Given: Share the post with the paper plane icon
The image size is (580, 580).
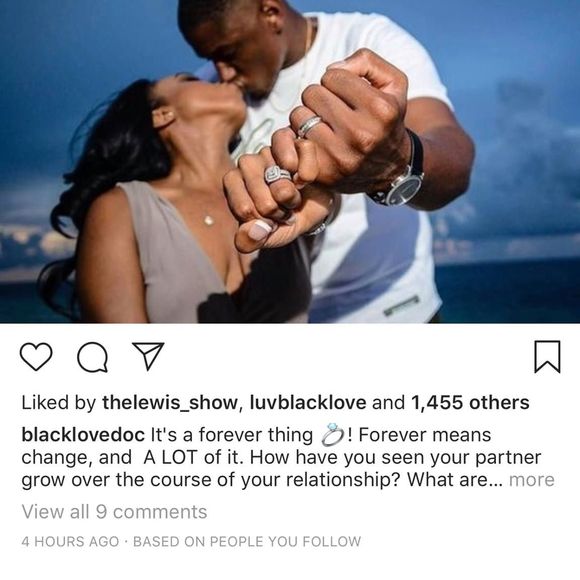Looking at the screenshot, I should [x=148, y=356].
